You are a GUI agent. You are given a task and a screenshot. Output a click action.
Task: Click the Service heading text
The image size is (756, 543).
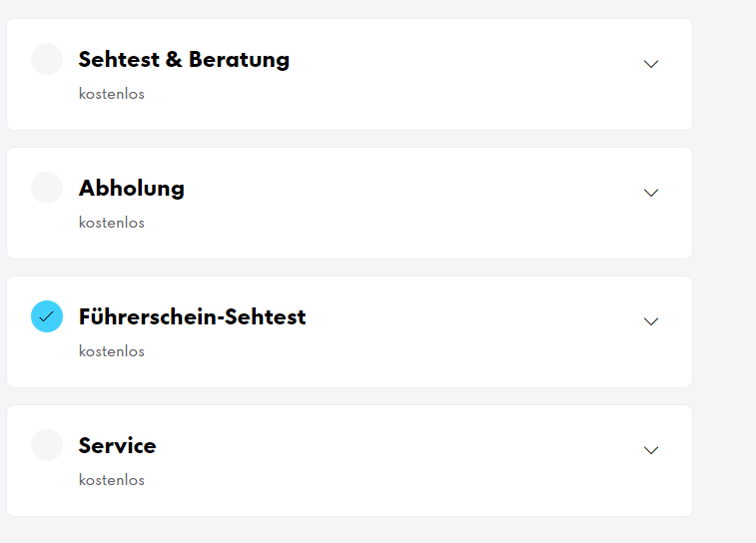click(x=118, y=445)
